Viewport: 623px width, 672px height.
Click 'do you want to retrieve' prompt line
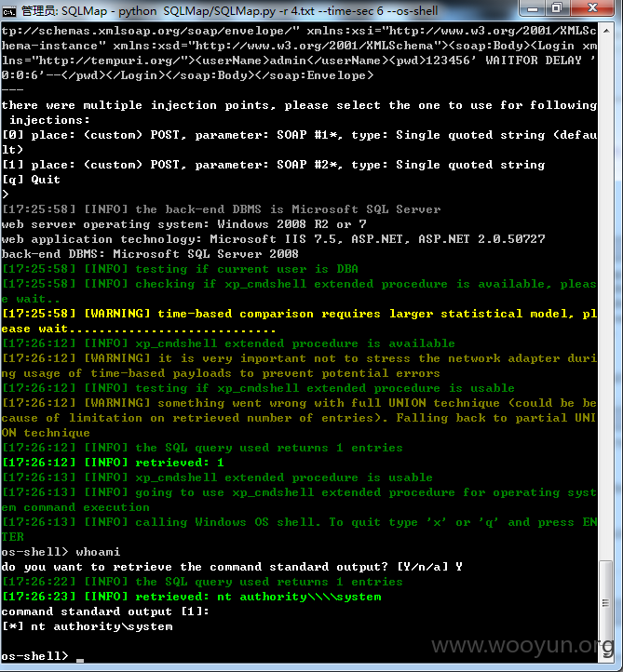[x=232, y=567]
